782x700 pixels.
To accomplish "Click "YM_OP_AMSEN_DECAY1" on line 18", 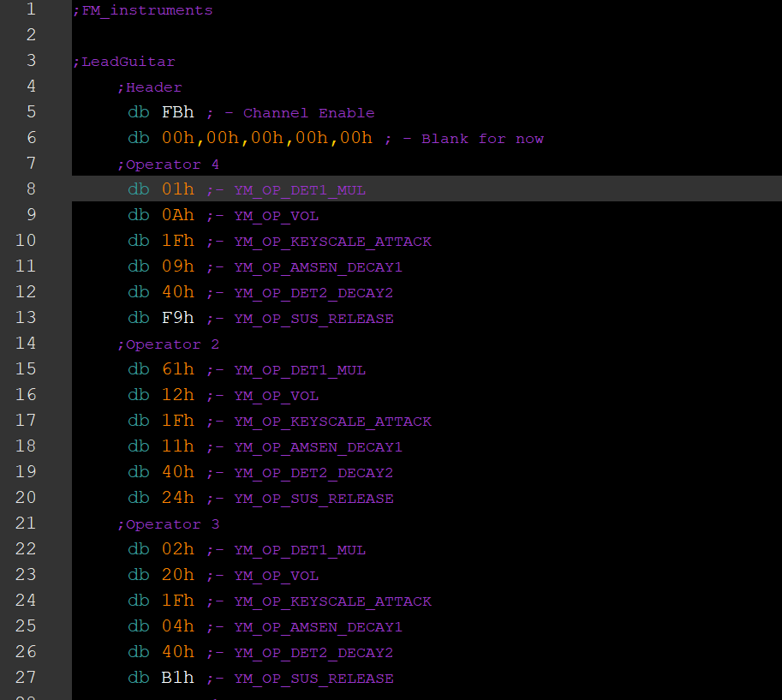I will (318, 447).
